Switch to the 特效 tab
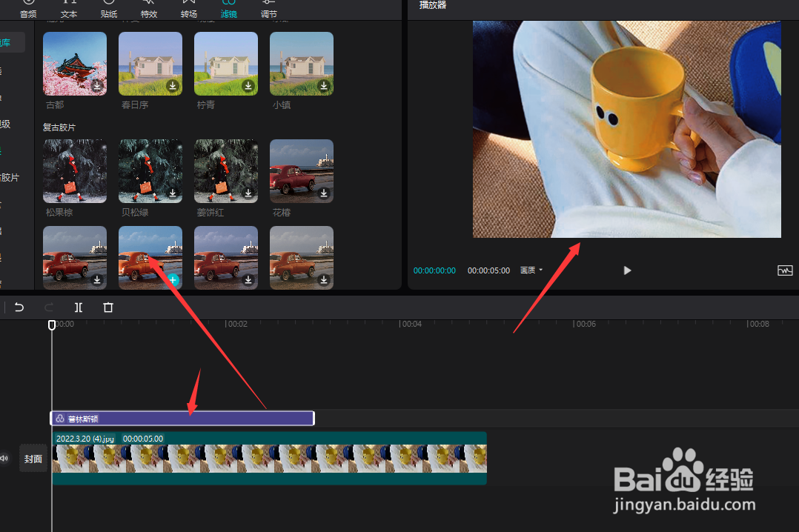Viewport: 799px width, 532px height. [149, 10]
